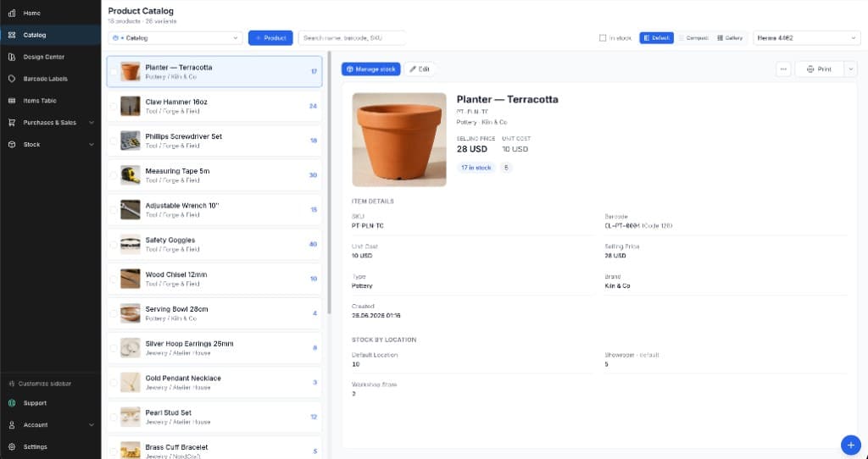
Task: Click the Safety Goggles product name
Action: 170,240
